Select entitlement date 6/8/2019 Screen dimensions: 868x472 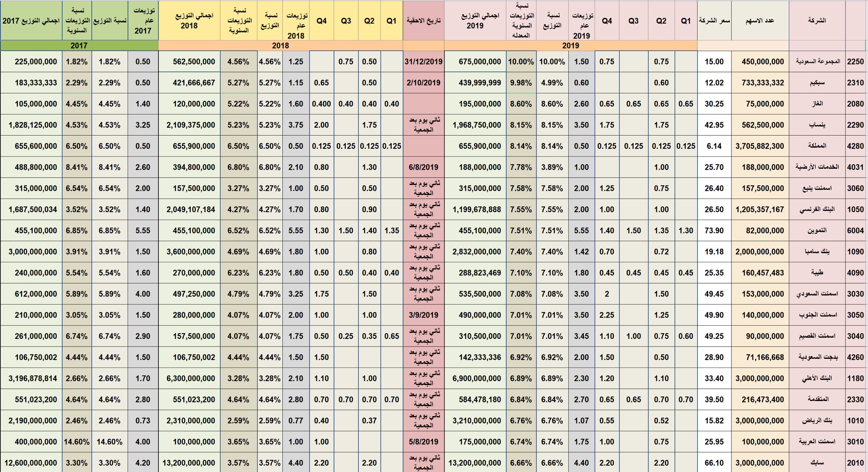tap(423, 167)
